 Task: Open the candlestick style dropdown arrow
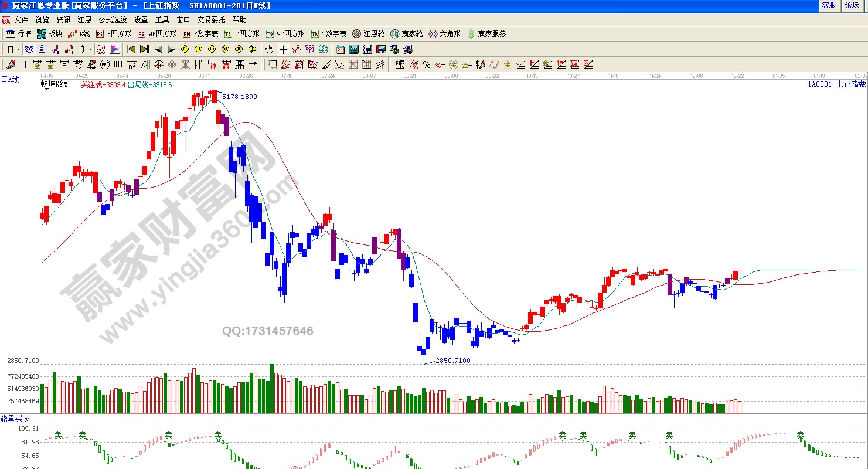click(90, 49)
